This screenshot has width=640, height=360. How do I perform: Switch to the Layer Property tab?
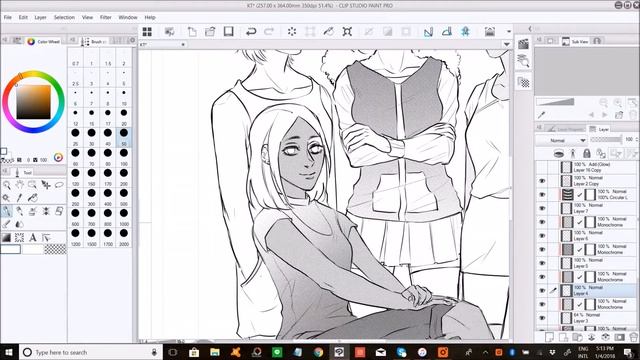[566, 129]
